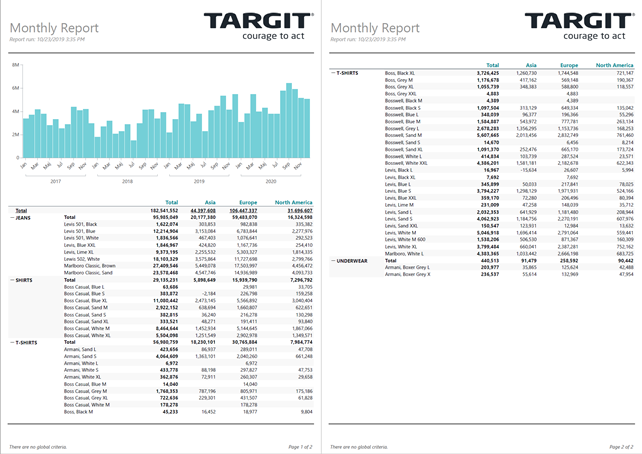Image resolution: width=642 pixels, height=454 pixels.
Task: Click the 8M label on the chart axis
Action: pyautogui.click(x=16, y=65)
